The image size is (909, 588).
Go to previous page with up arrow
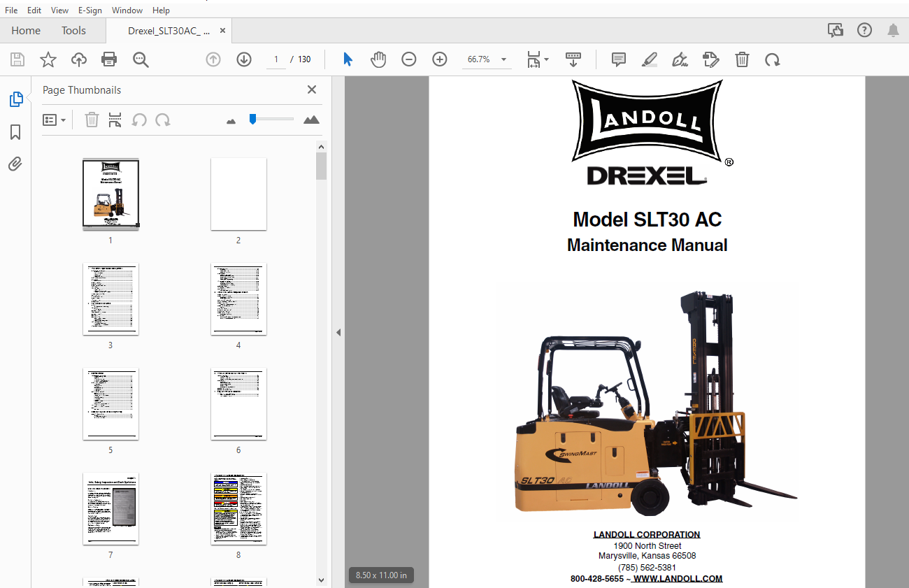[x=213, y=59]
